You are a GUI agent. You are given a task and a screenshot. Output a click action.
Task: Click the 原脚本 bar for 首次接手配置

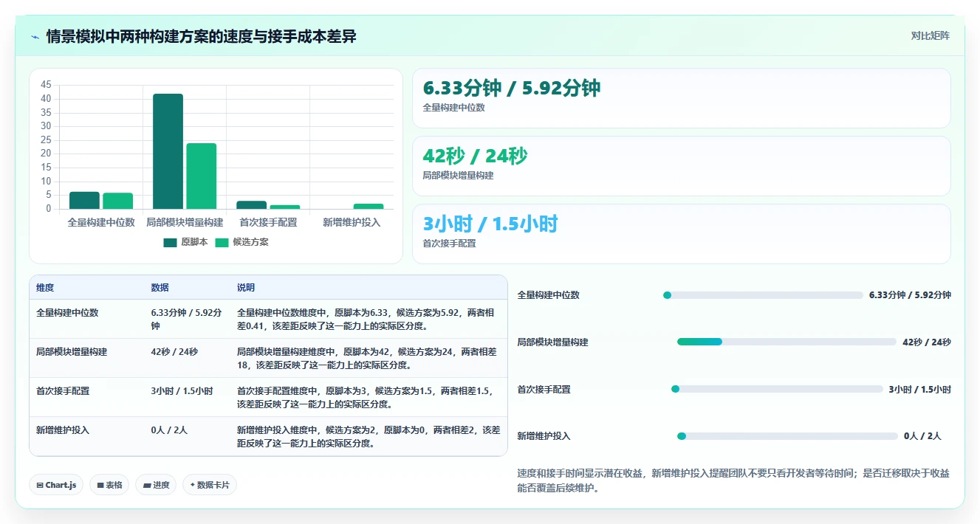tap(252, 204)
